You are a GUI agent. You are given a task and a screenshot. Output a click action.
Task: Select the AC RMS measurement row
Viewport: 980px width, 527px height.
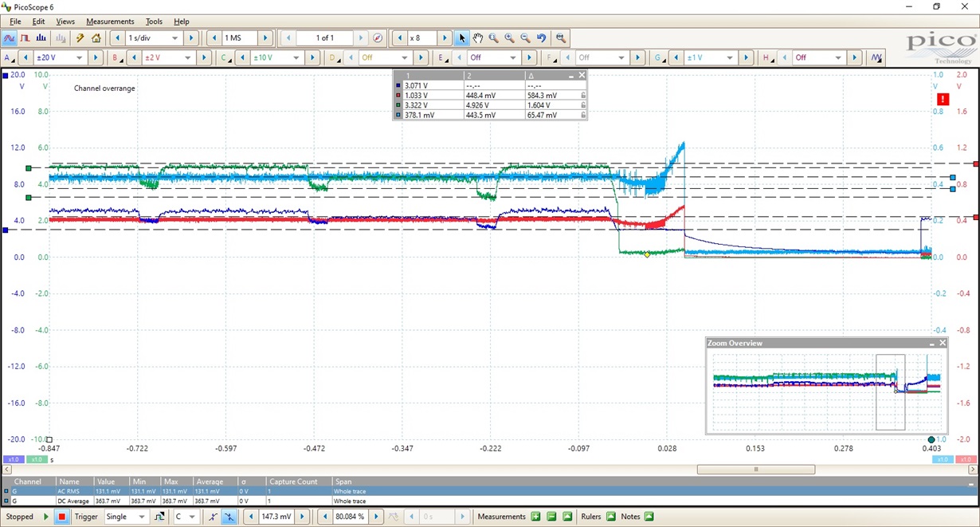490,492
